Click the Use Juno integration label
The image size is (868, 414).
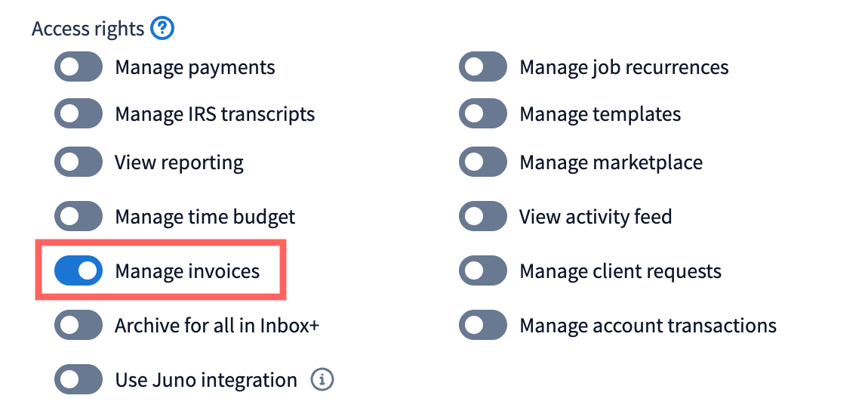tap(205, 379)
